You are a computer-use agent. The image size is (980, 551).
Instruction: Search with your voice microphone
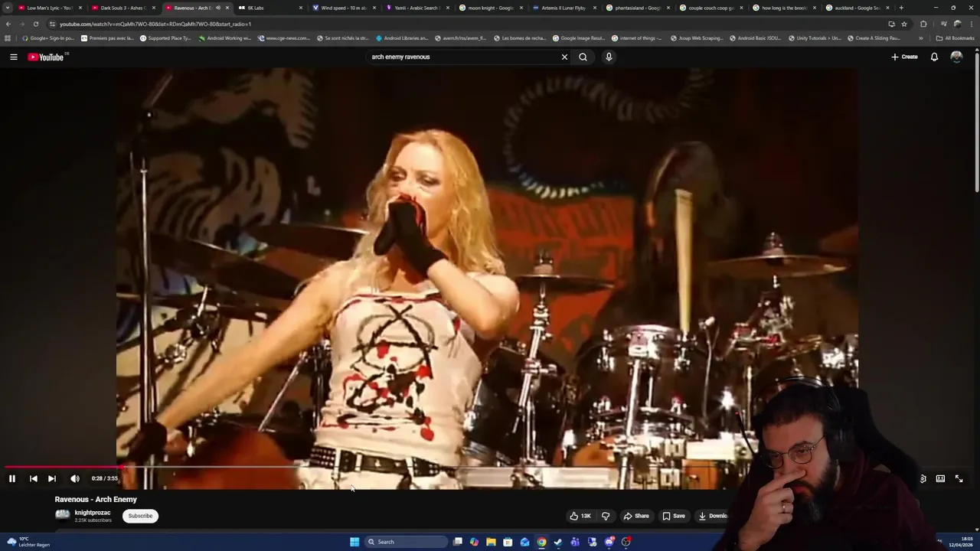[x=609, y=57]
